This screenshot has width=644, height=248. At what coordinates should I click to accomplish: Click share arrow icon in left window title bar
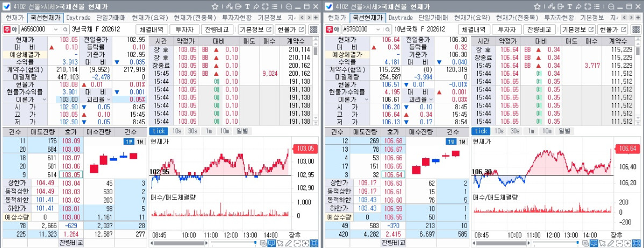coord(256,6)
